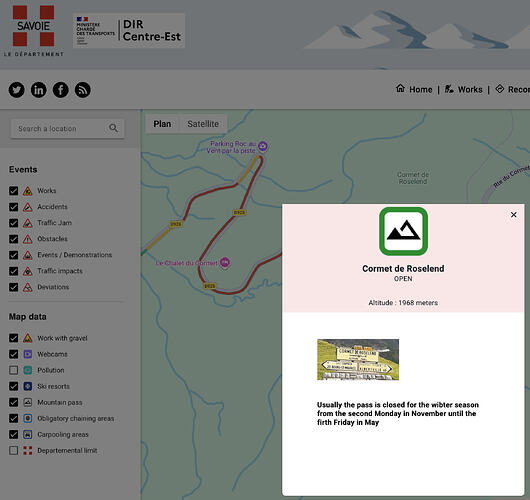Click the search magnifier icon
The width and height of the screenshot is (530, 500).
coord(114,128)
